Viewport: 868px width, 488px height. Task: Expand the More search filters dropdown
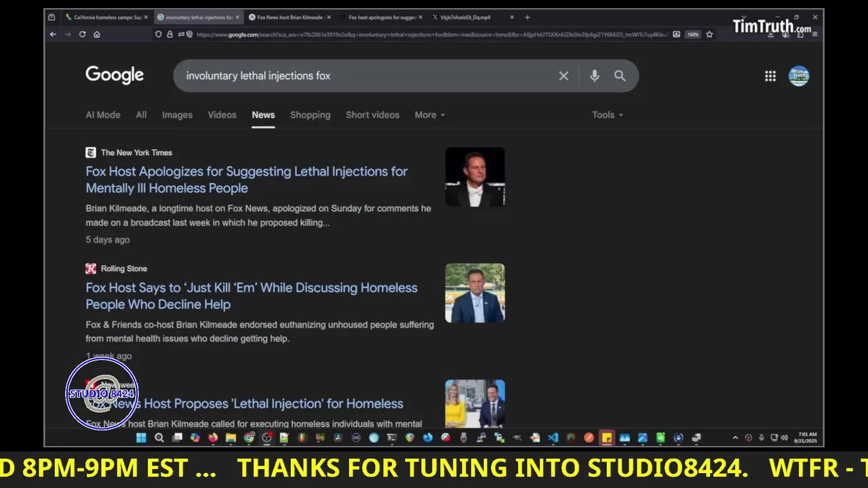(x=430, y=115)
